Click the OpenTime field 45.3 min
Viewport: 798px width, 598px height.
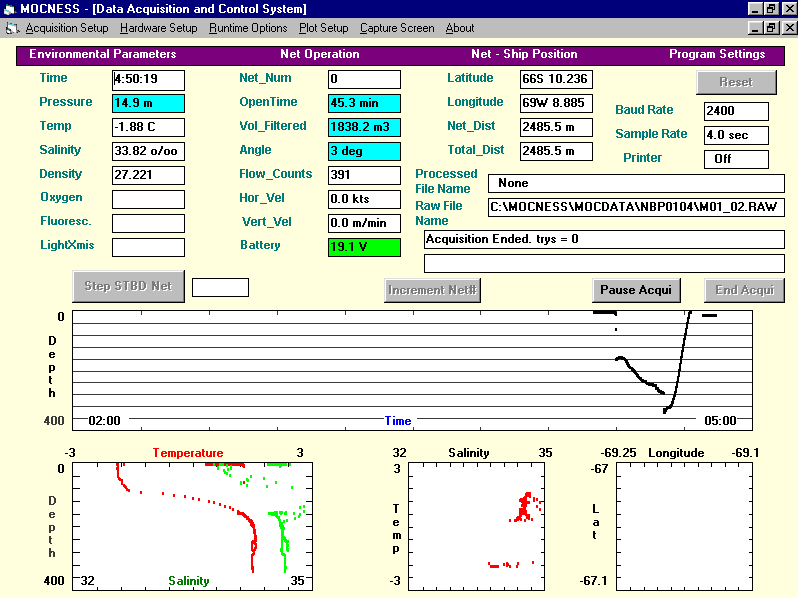click(x=364, y=103)
